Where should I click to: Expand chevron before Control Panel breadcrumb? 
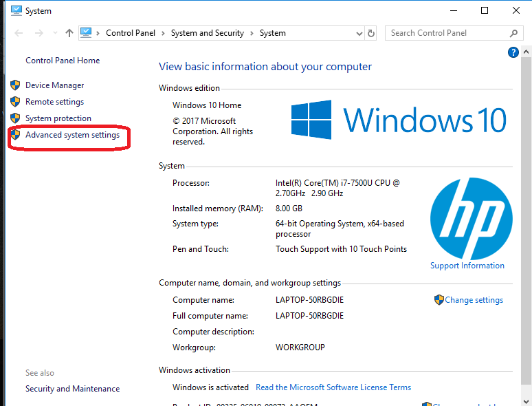click(x=98, y=33)
